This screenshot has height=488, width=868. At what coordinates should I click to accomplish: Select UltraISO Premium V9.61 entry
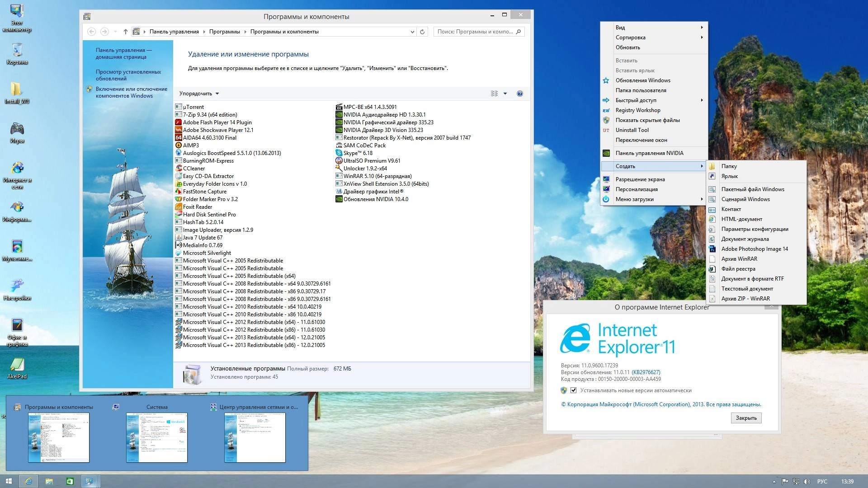tap(368, 161)
